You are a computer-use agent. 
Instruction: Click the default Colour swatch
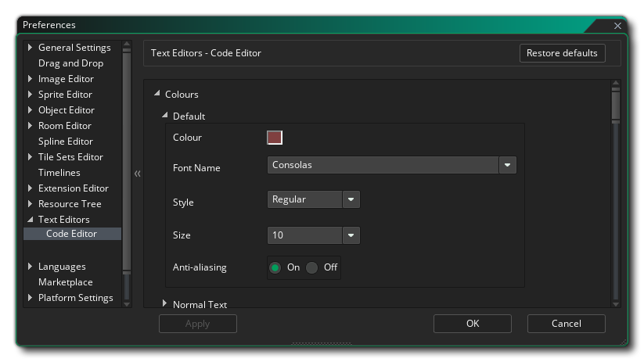[x=275, y=138]
